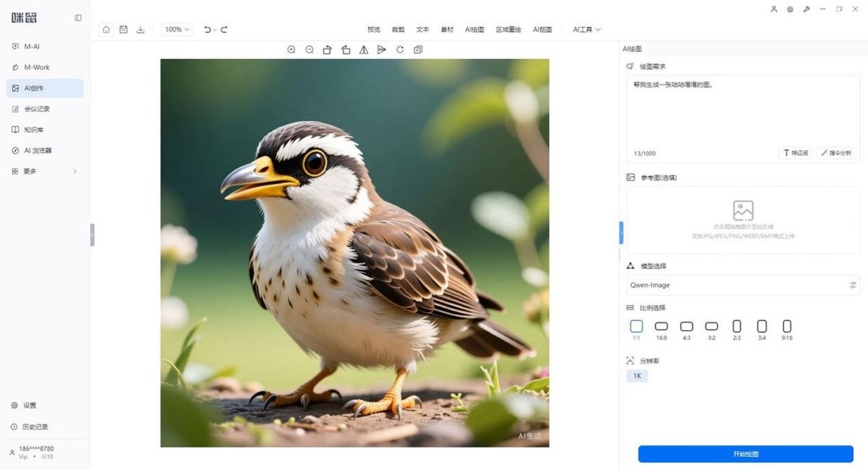This screenshot has width=868, height=470.
Task: Click the home icon in top toolbar
Action: (x=106, y=29)
